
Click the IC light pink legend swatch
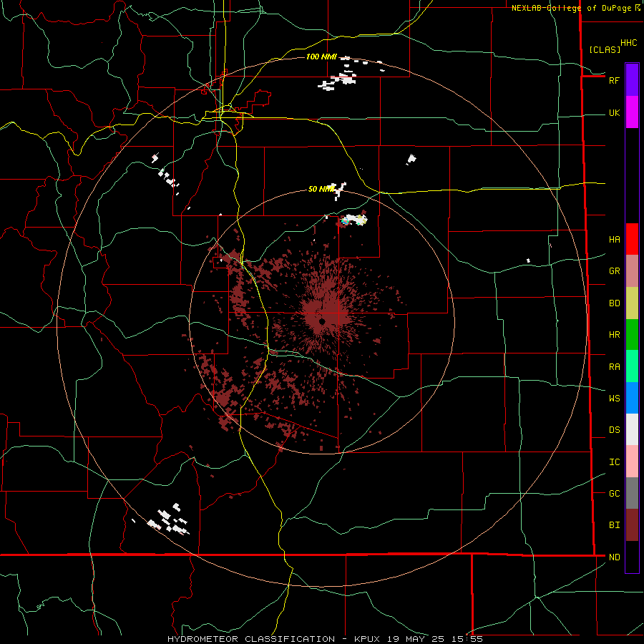coord(632,462)
